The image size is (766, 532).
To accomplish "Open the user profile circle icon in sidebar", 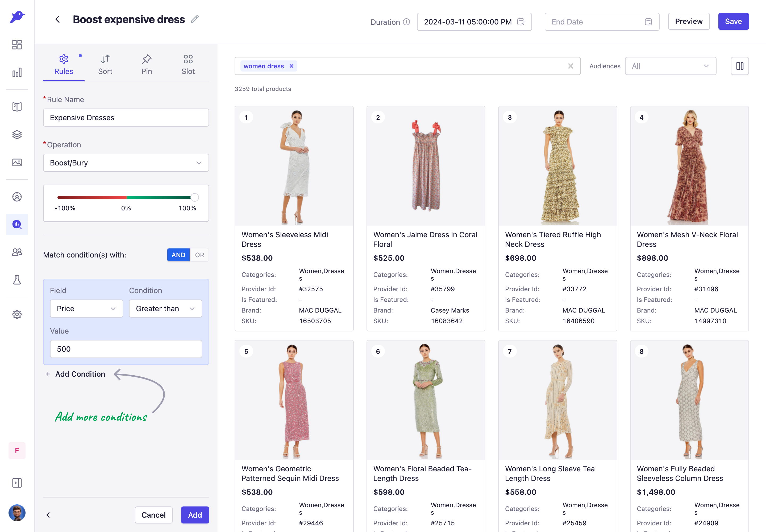I will coord(17,197).
